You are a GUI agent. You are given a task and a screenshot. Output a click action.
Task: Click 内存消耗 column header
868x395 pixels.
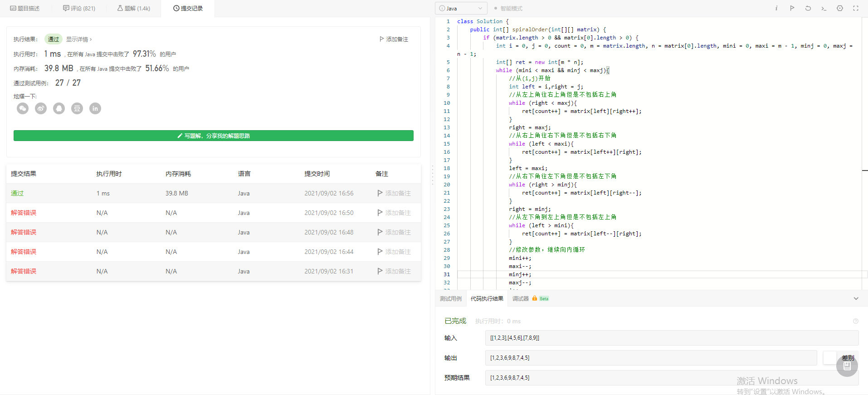click(x=178, y=174)
